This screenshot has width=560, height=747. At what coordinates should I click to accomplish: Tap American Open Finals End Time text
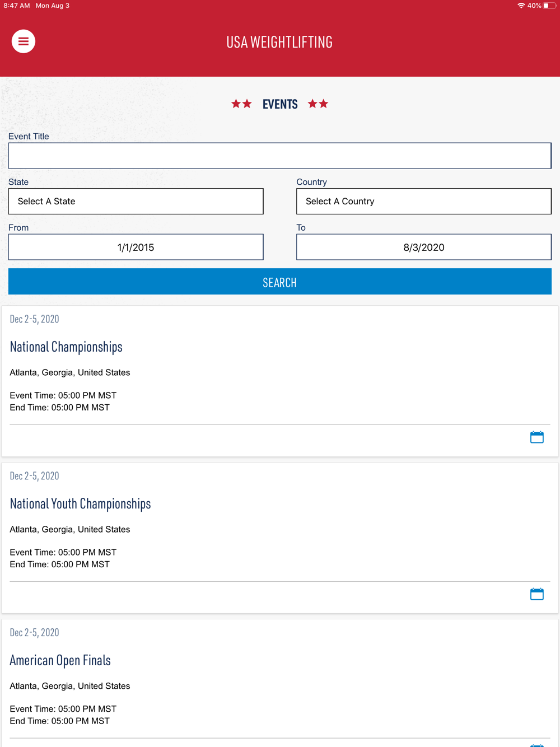[60, 721]
